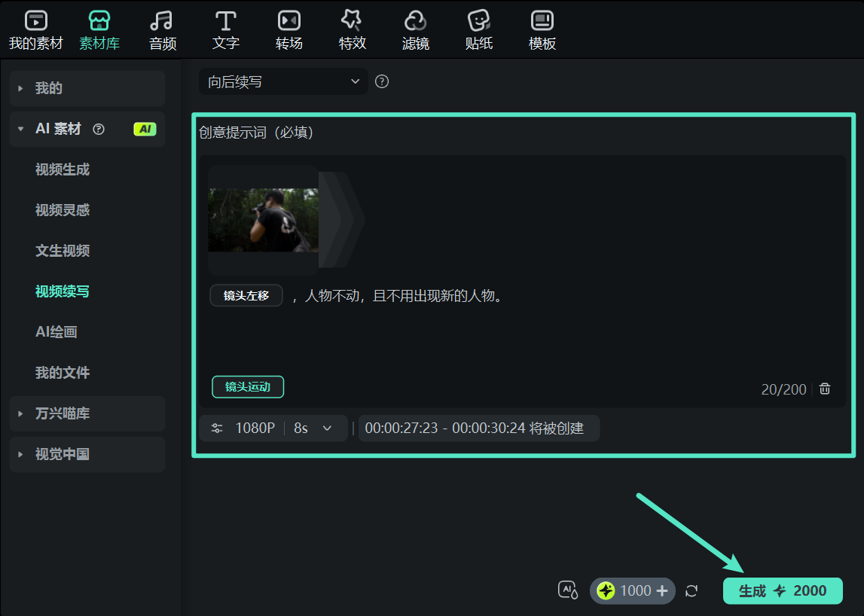The height and width of the screenshot is (616, 864).
Task: 点击「镜头运动」标签开关
Action: (248, 386)
